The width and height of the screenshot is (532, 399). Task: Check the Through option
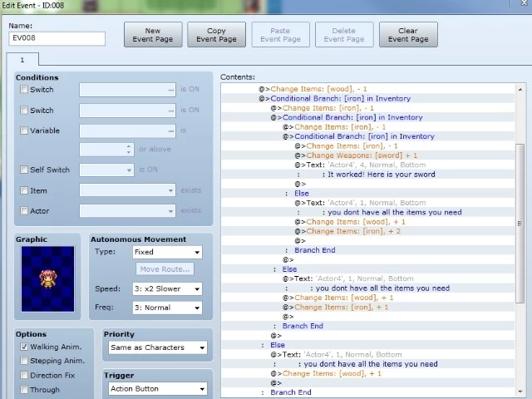click(x=24, y=389)
